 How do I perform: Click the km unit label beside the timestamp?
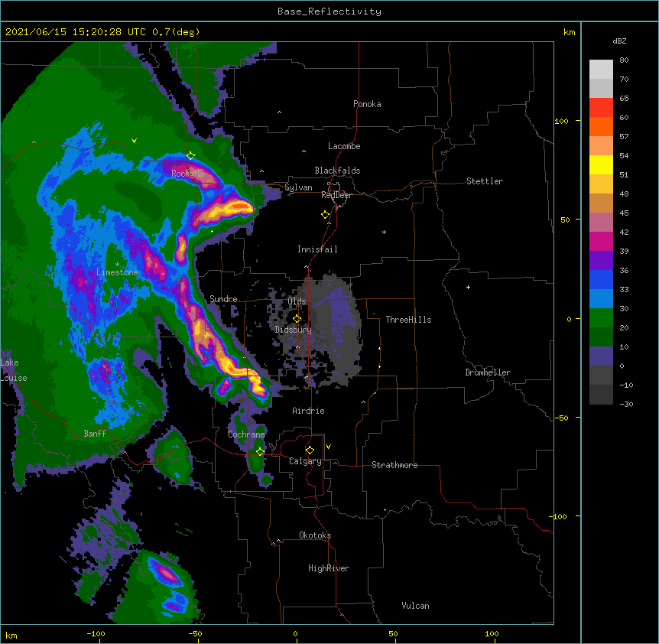[x=569, y=32]
